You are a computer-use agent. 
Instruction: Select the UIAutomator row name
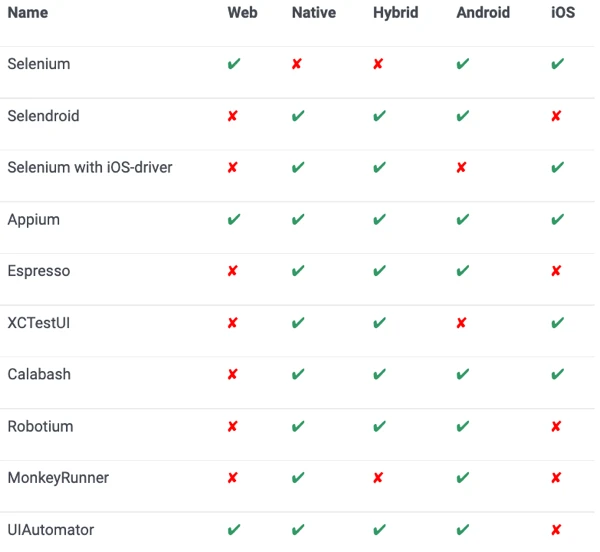[x=51, y=529]
